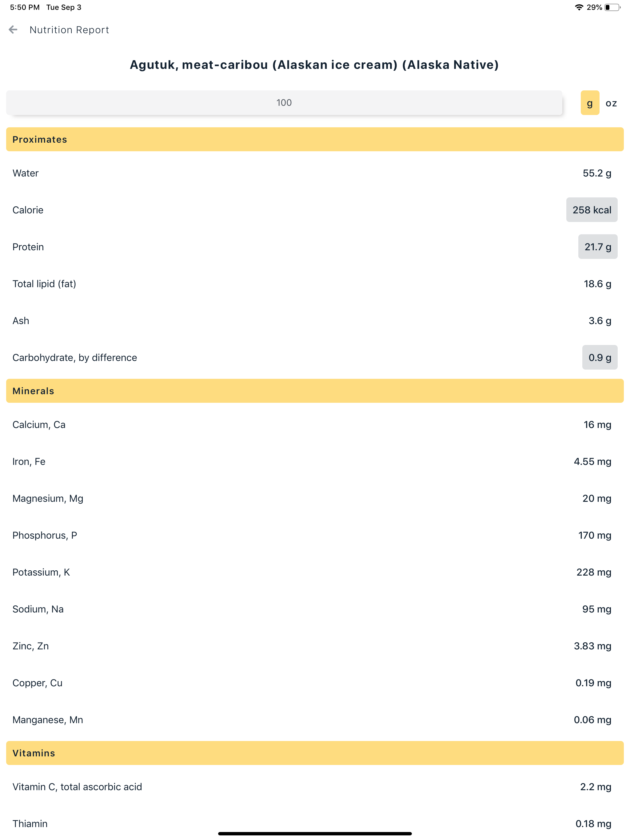The width and height of the screenshot is (630, 840).
Task: Collapse the Proximates section header
Action: click(315, 139)
